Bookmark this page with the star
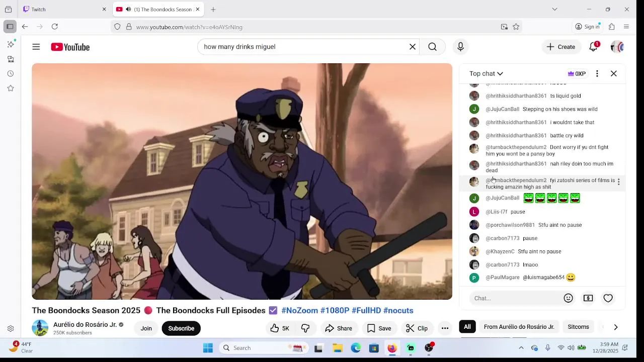This screenshot has height=362, width=644. 516,27
